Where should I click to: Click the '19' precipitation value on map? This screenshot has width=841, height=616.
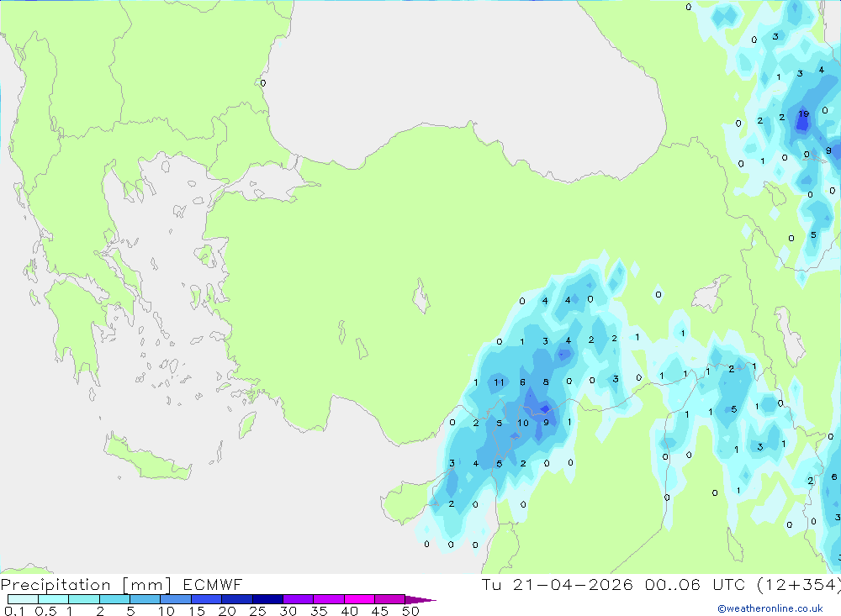pos(803,113)
